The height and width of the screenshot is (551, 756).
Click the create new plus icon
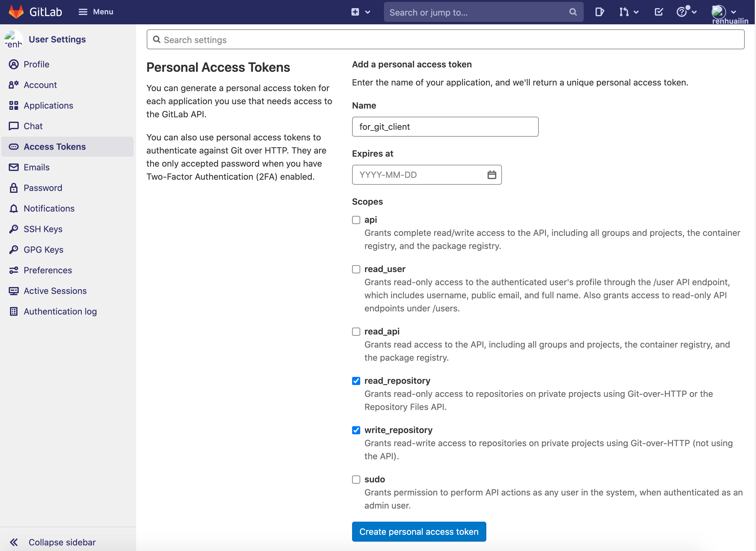click(355, 12)
